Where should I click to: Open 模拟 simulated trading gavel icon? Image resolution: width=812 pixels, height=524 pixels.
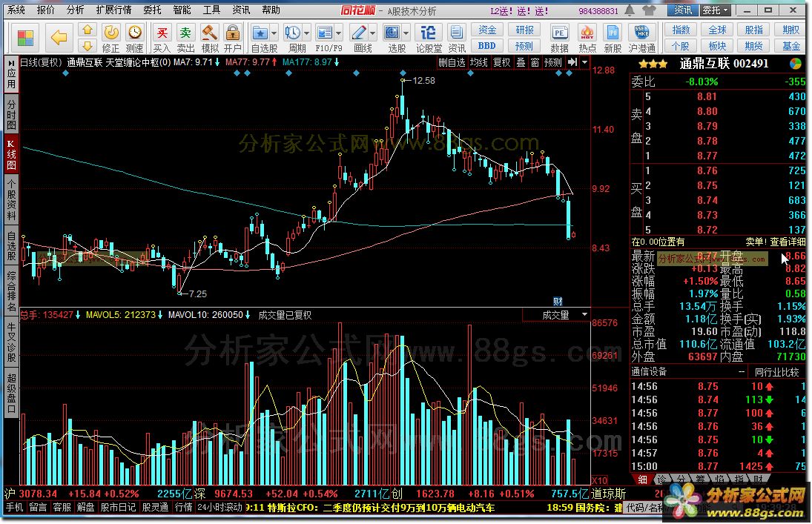(x=209, y=33)
